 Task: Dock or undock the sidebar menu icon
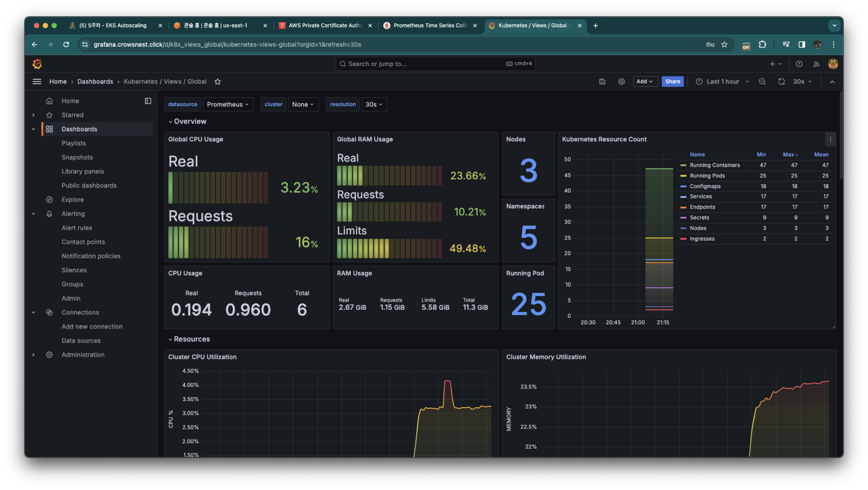tap(148, 101)
